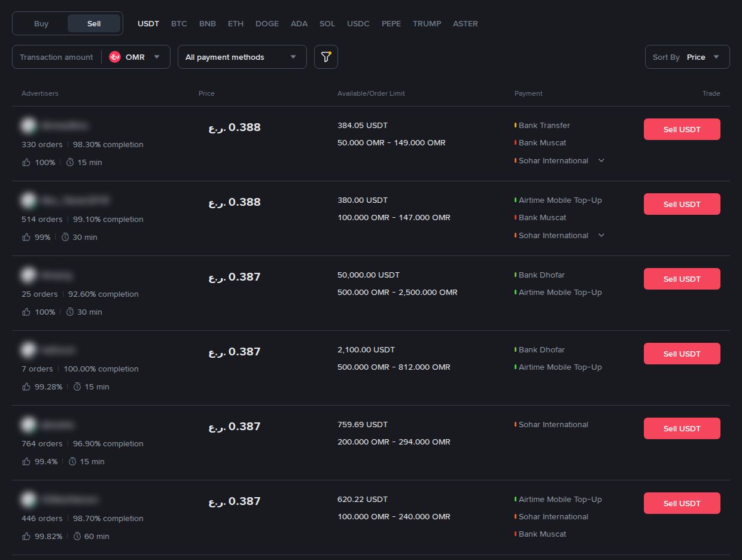Click Sell USDT for 759.69 USDT offer
Screen dimensions: 742x560
[x=682, y=428]
